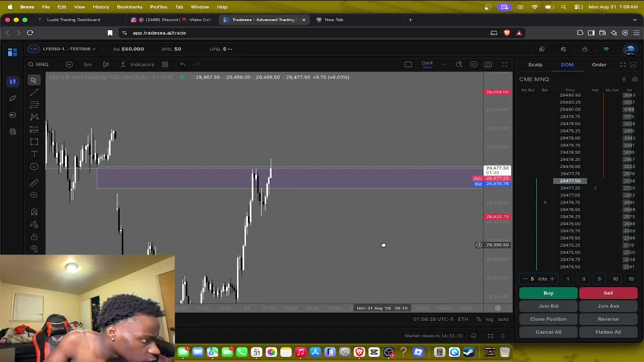Switch to the DOM tab
This screenshot has width=644, height=362.
(x=567, y=64)
